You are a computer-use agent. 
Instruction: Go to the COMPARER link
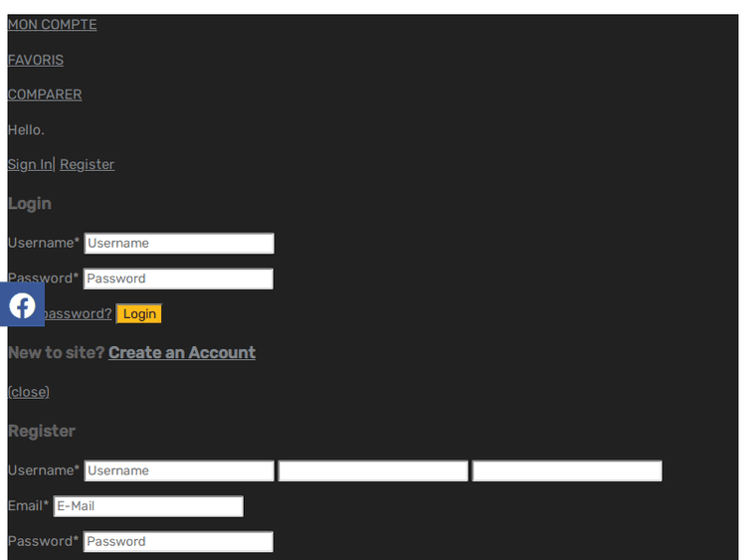(x=45, y=94)
